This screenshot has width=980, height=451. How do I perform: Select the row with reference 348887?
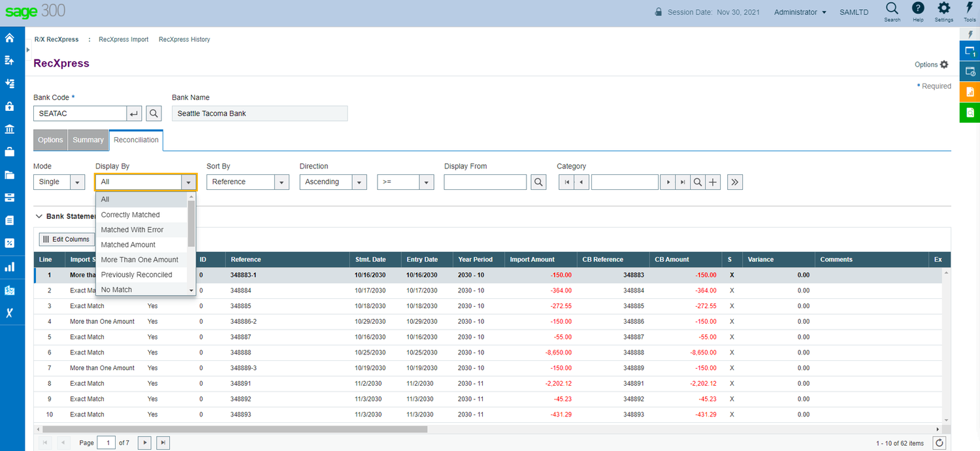(x=488, y=337)
